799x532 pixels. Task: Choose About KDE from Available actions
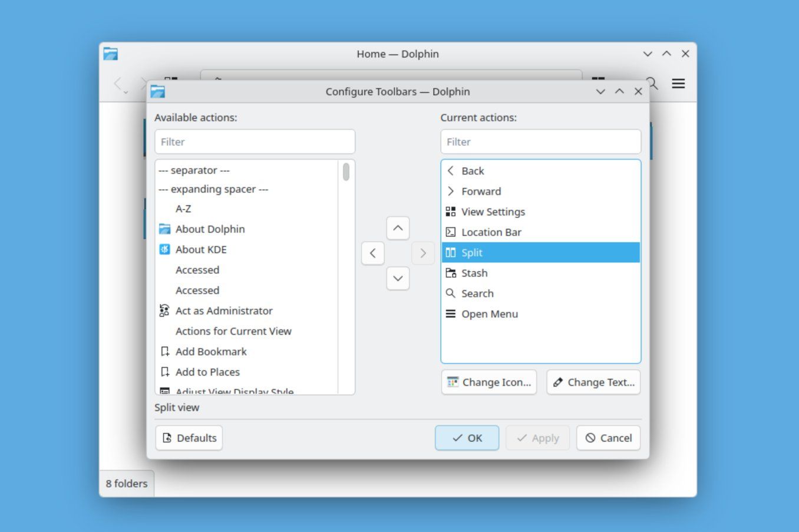[247, 250]
